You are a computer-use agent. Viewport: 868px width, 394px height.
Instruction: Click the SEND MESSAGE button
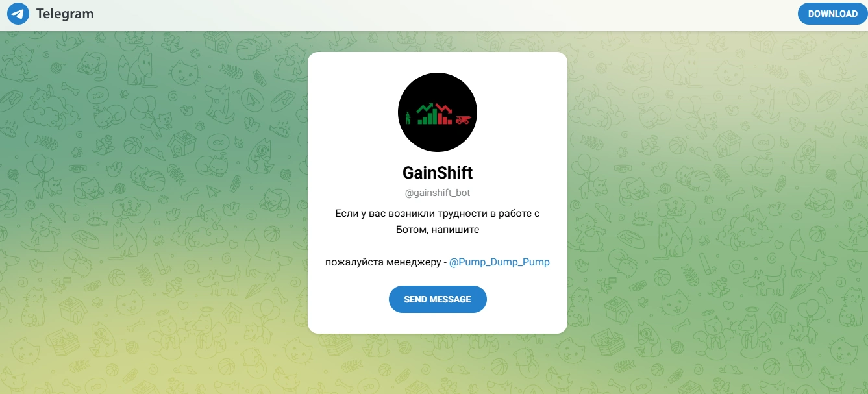(x=438, y=299)
